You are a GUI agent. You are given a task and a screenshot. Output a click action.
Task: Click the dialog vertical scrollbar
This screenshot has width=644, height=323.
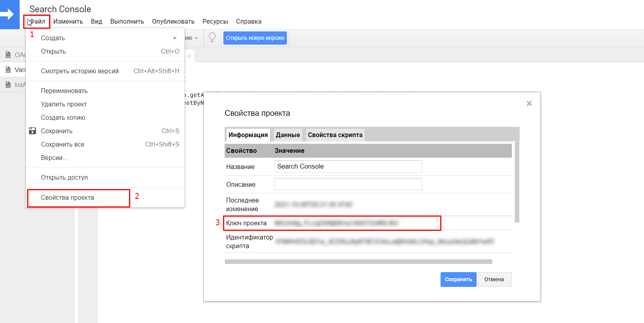tap(517, 182)
